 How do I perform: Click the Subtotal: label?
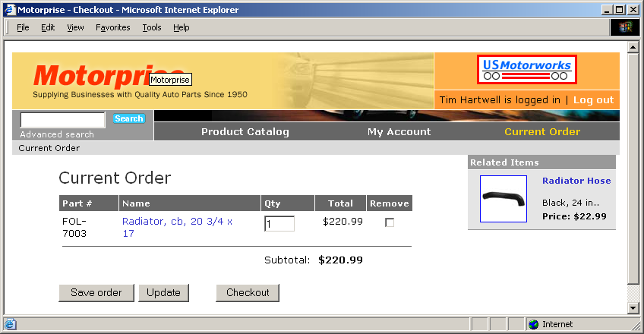[287, 260]
